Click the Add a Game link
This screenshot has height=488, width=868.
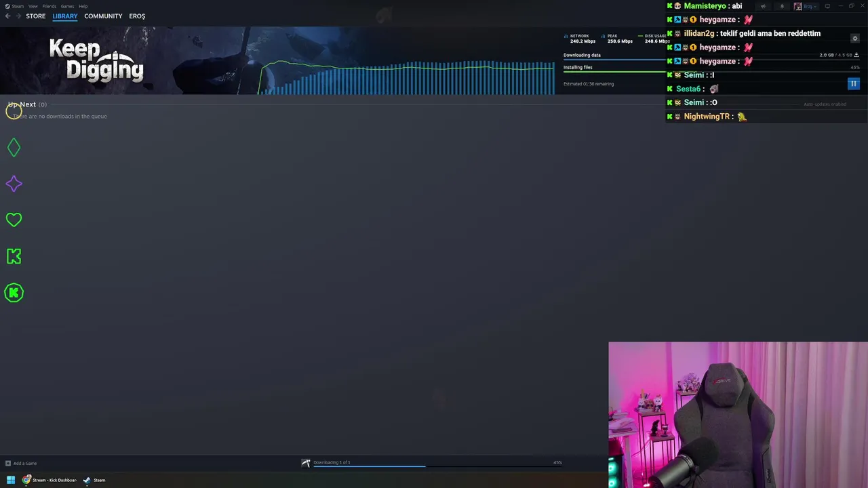(25, 464)
